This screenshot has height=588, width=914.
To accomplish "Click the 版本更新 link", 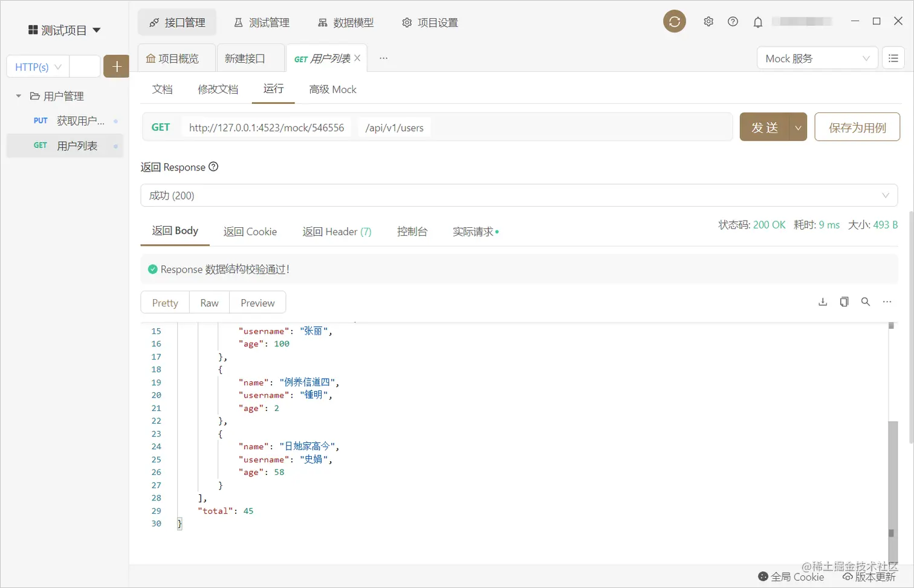I will (x=869, y=577).
